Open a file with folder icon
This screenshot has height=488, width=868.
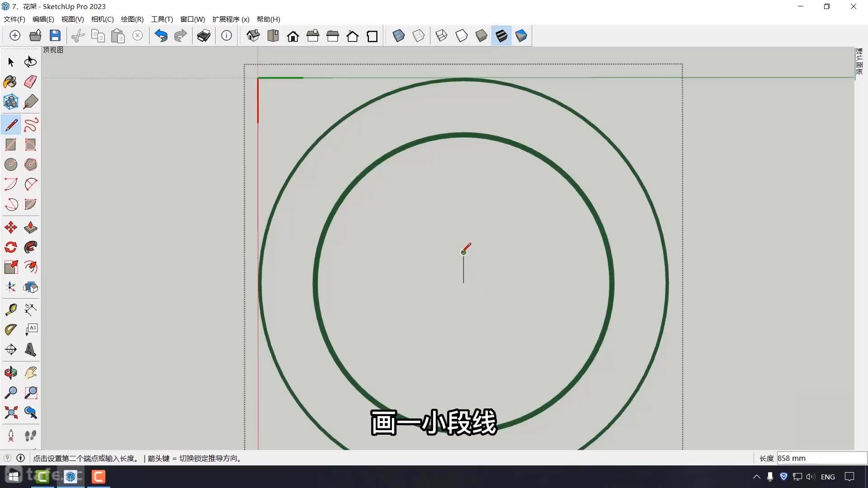35,36
